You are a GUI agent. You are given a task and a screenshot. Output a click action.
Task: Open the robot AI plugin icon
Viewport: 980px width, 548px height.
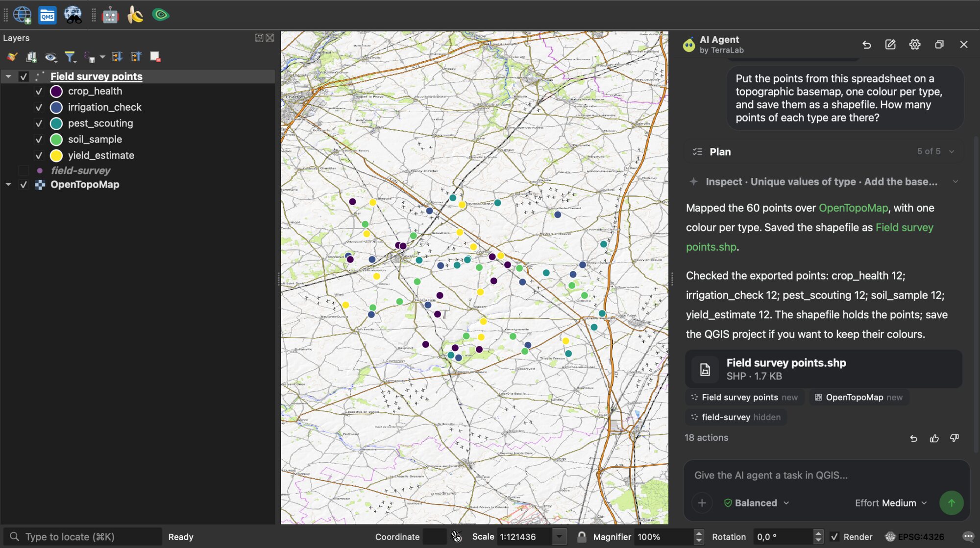[110, 15]
